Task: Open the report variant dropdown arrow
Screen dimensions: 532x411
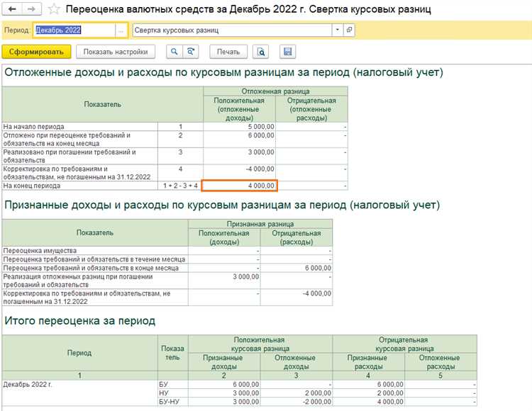Action: [x=337, y=30]
